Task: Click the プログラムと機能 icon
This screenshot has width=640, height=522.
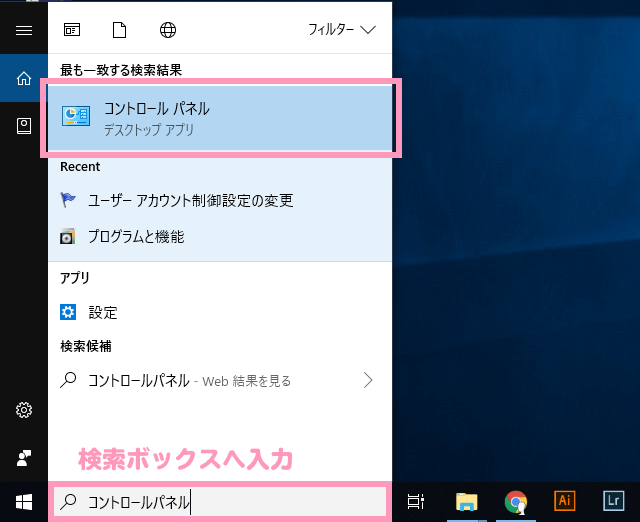Action: (68, 236)
